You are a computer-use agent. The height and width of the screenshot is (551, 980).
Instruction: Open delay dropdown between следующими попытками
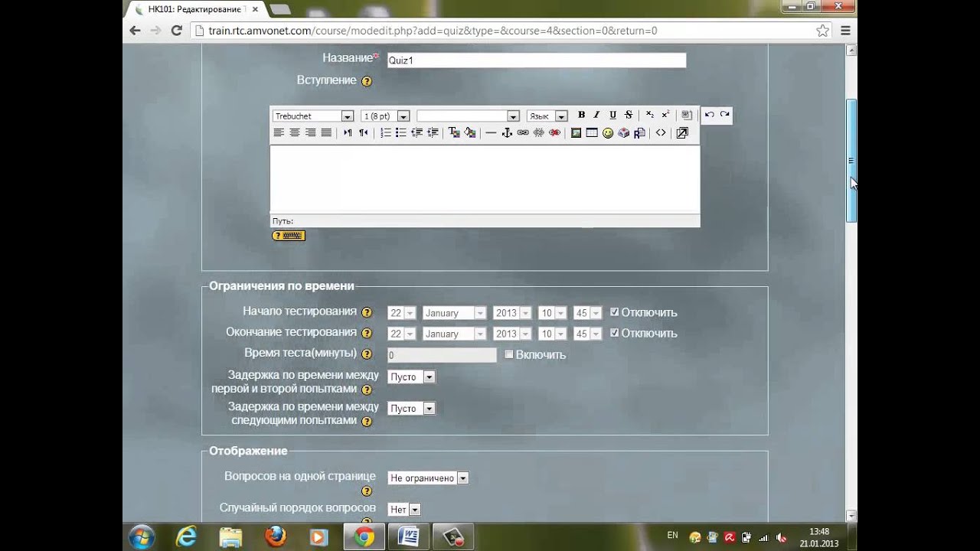coord(411,409)
